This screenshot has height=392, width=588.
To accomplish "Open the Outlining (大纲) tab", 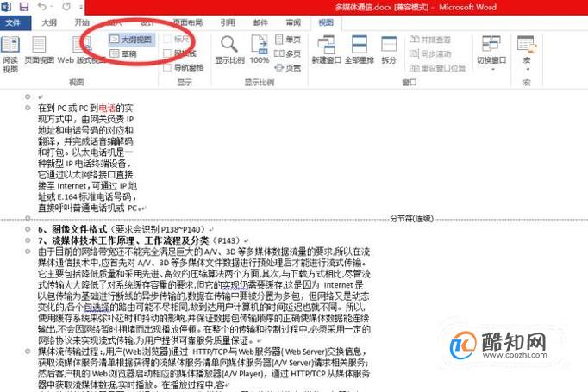I will click(49, 23).
